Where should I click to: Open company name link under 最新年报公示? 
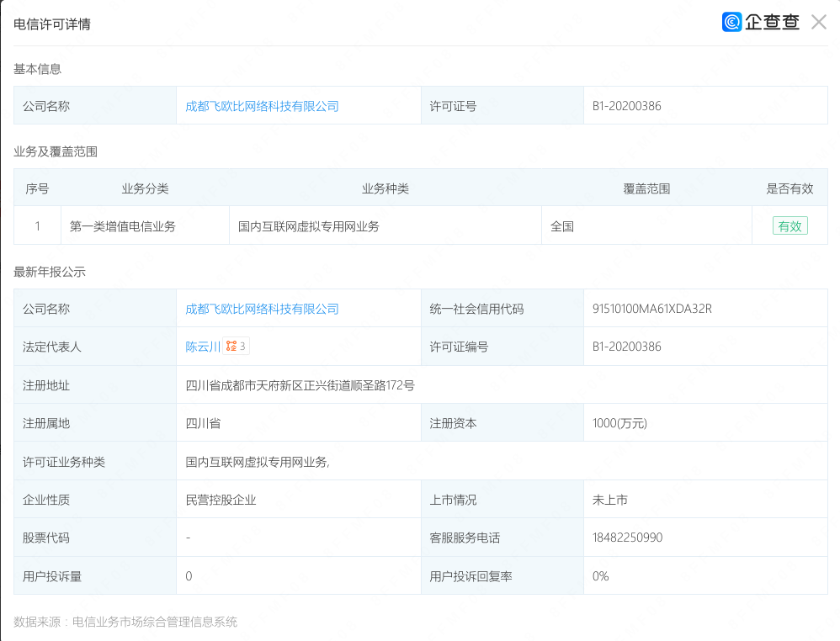262,309
